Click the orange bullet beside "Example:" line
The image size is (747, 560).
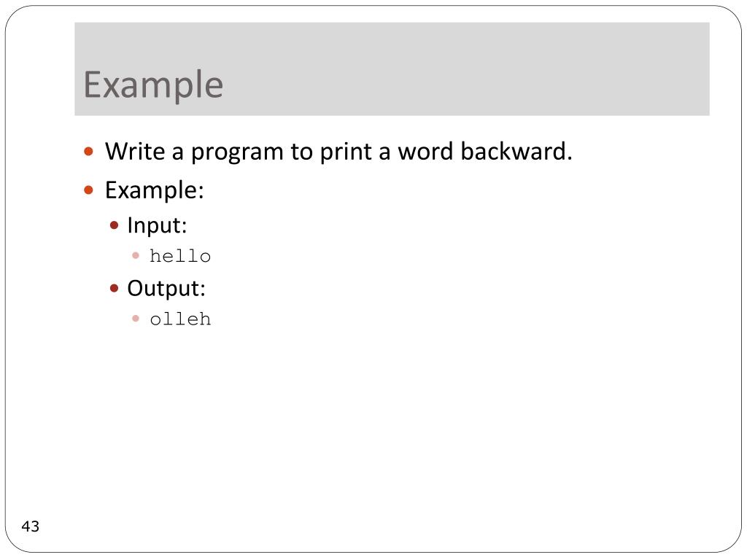tap(88, 190)
